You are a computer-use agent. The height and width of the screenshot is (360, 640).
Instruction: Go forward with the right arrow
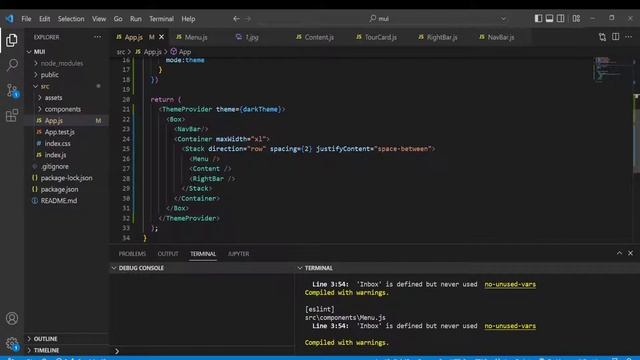pos(248,19)
